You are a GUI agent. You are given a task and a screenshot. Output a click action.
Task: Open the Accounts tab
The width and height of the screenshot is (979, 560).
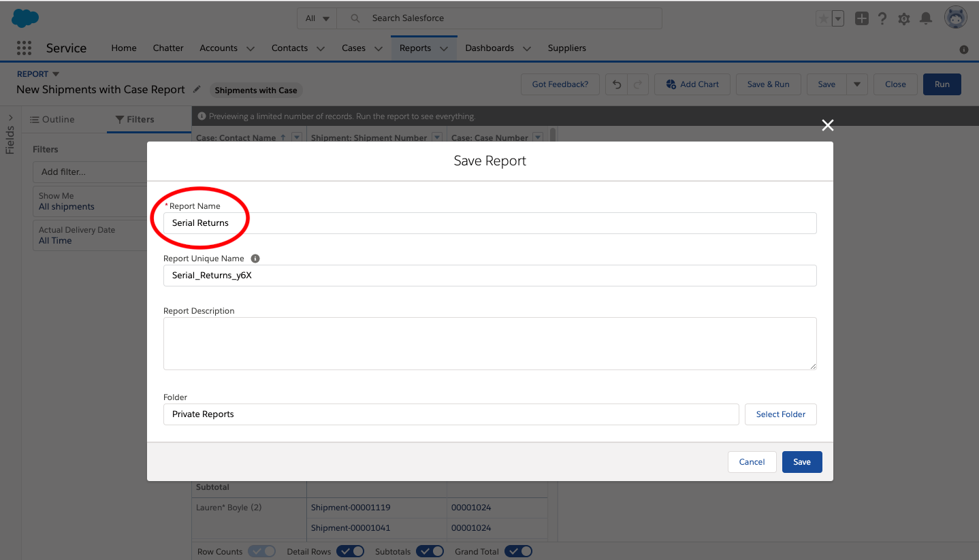coord(219,48)
